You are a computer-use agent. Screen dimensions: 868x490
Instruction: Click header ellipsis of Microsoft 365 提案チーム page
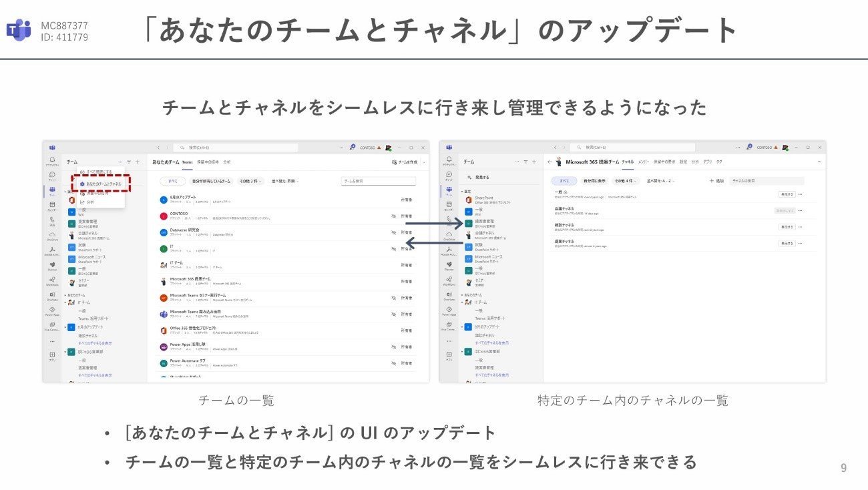coord(818,162)
